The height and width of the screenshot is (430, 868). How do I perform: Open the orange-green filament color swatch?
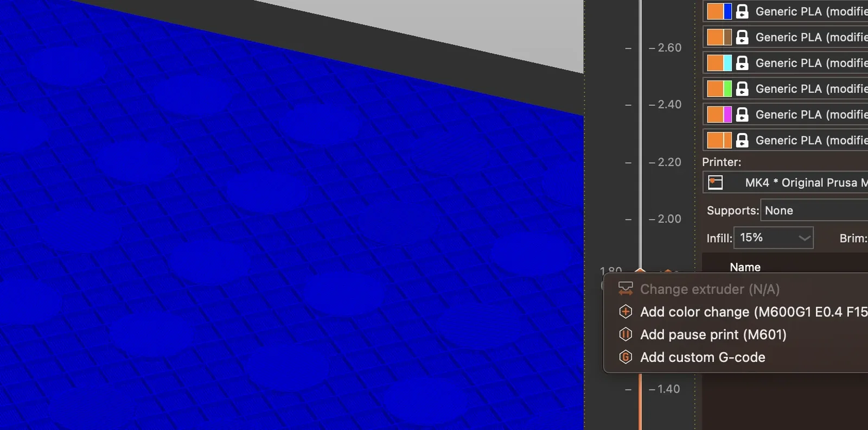tap(719, 88)
